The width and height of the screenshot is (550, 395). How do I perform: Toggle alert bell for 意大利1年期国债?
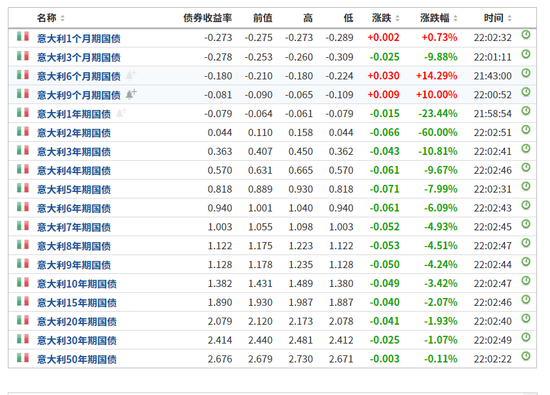coord(121,113)
